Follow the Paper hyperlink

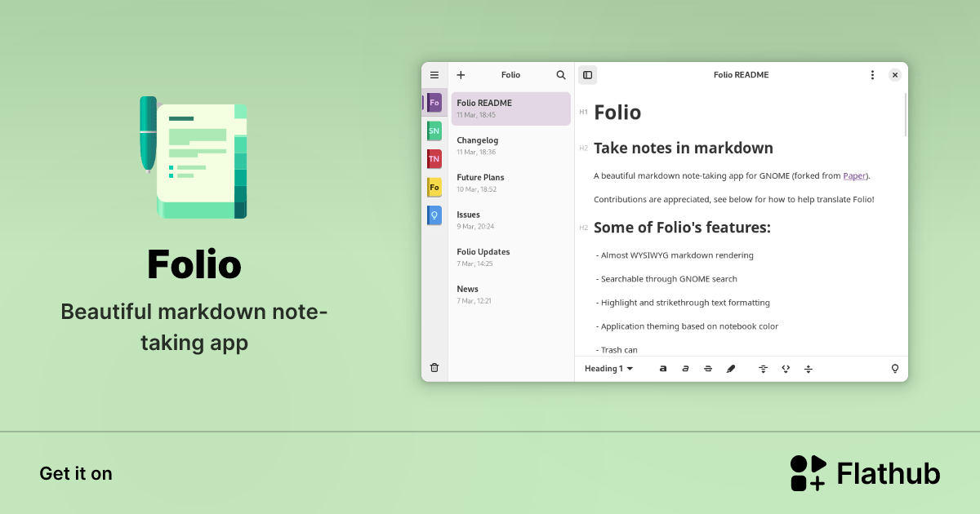pos(855,175)
